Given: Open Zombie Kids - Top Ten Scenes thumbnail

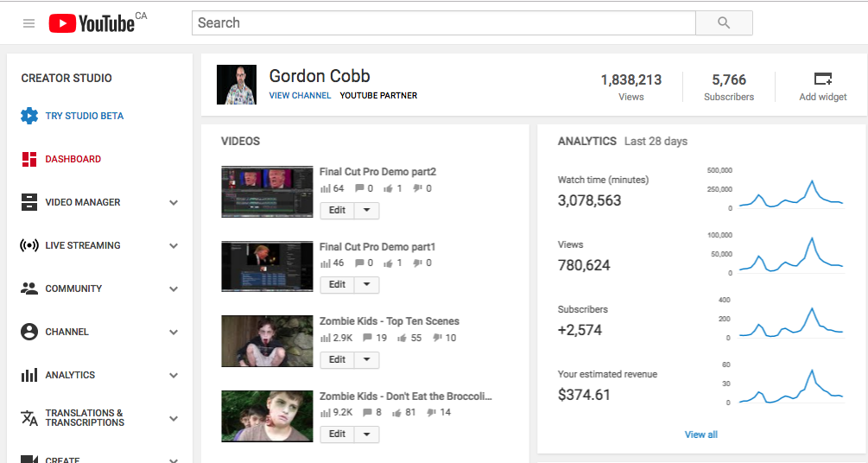Looking at the screenshot, I should click(267, 341).
